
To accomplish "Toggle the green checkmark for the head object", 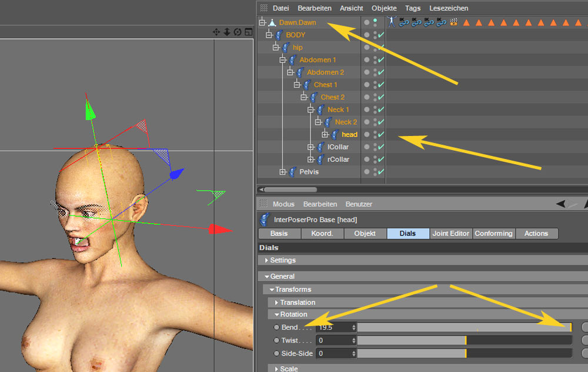I will click(x=381, y=135).
